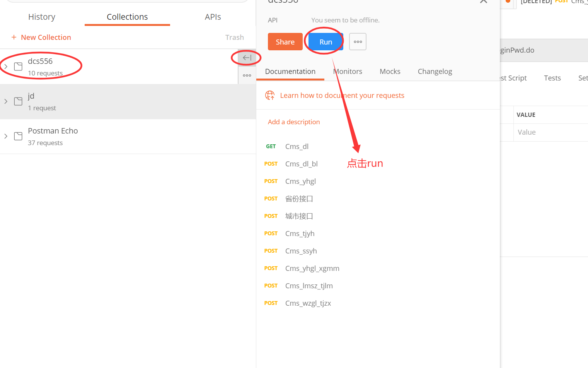Image resolution: width=588 pixels, height=368 pixels.
Task: Expand the Postman Echo collection chevron
Action: pyautogui.click(x=6, y=136)
